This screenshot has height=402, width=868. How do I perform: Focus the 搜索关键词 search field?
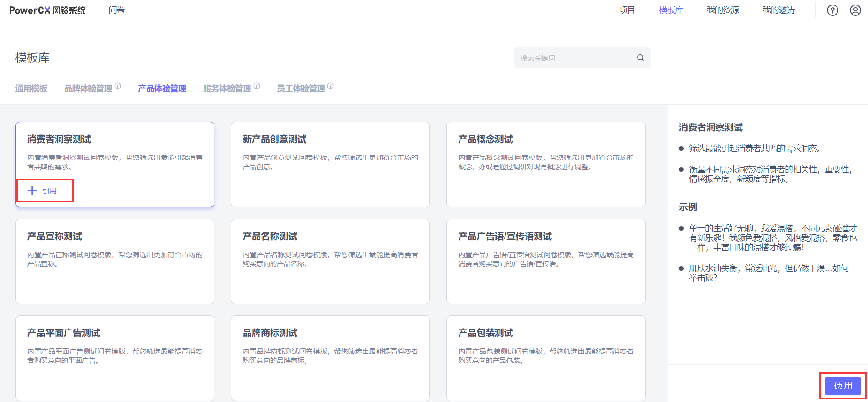click(574, 58)
